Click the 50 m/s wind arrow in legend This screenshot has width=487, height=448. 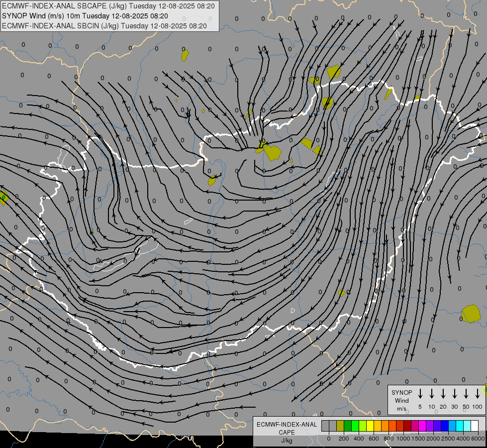pos(466,394)
